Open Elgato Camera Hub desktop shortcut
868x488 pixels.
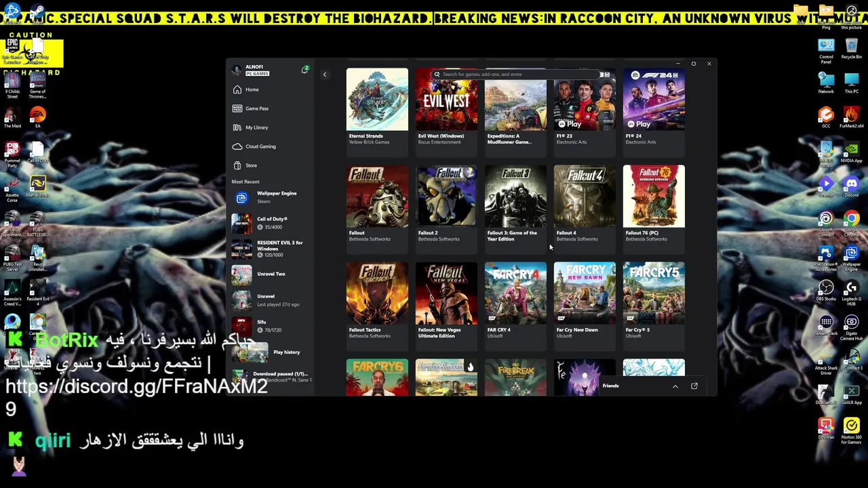(851, 325)
